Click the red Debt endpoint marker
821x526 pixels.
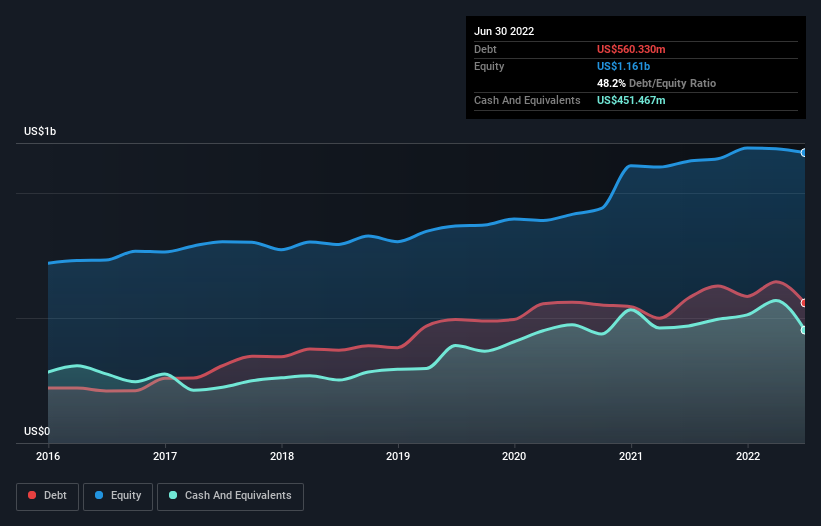coord(804,303)
